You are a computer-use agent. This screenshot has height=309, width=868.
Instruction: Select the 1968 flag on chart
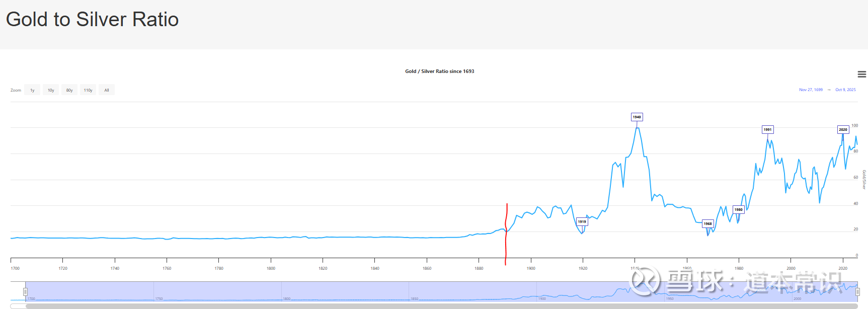707,223
